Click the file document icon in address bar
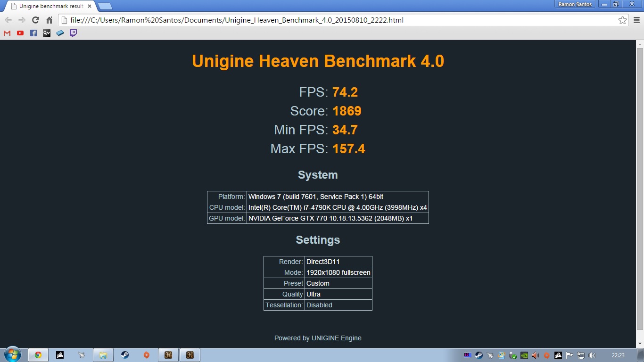Screen dimensions: 644x362 pyautogui.click(x=65, y=20)
